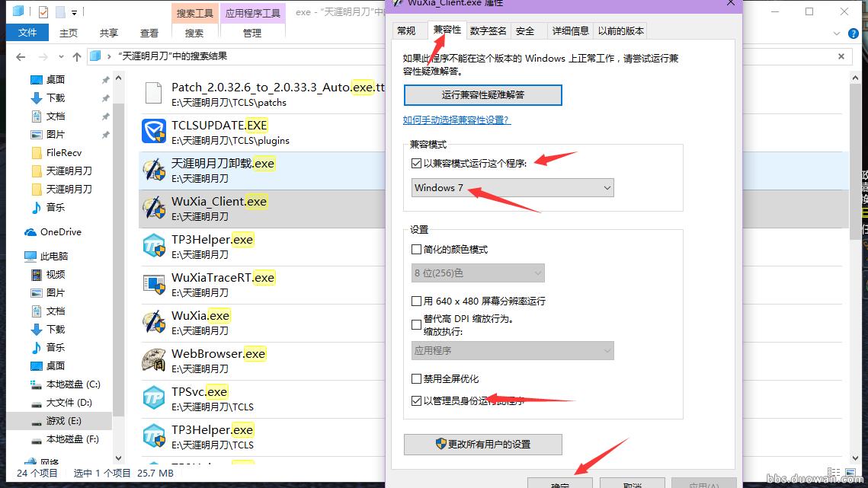Disable 以管理员身份运行 checkbox
Viewport: 868px width, 488px height.
(x=417, y=400)
